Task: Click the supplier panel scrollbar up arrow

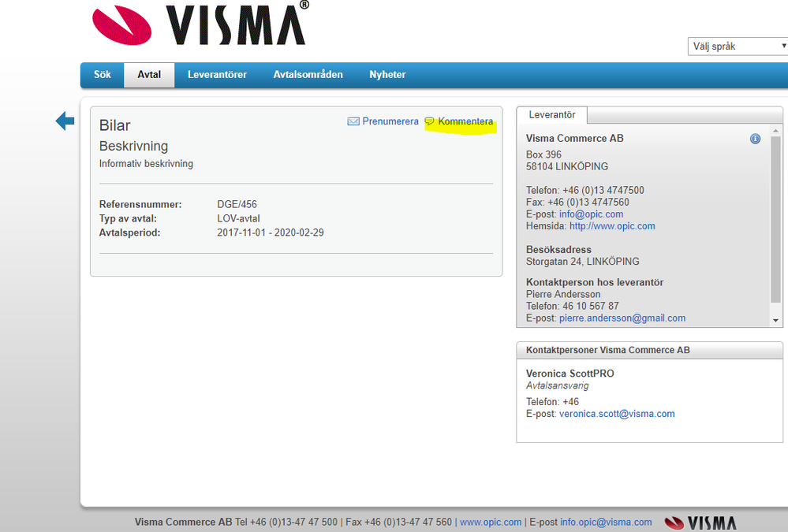Action: tap(775, 131)
